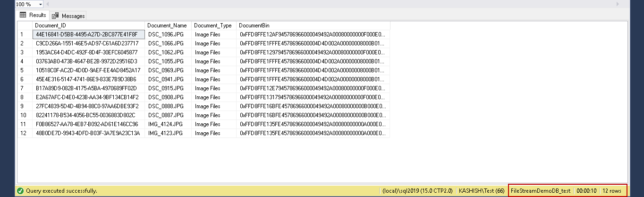Select the Document_ID column header
644x197 pixels.
point(88,25)
